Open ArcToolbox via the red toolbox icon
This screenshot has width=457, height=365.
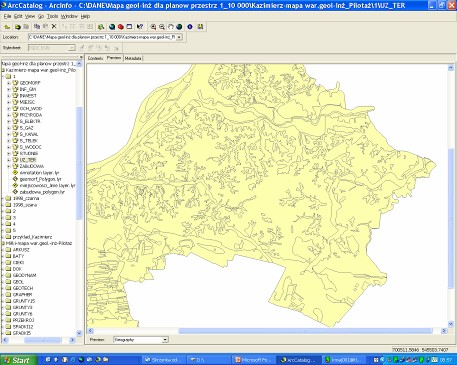tap(121, 27)
